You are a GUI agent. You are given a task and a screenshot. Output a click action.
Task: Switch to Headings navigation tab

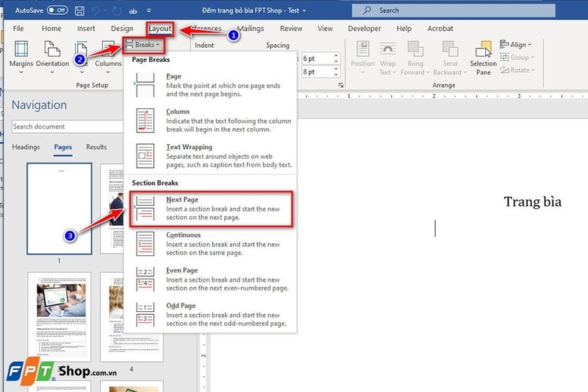point(26,147)
